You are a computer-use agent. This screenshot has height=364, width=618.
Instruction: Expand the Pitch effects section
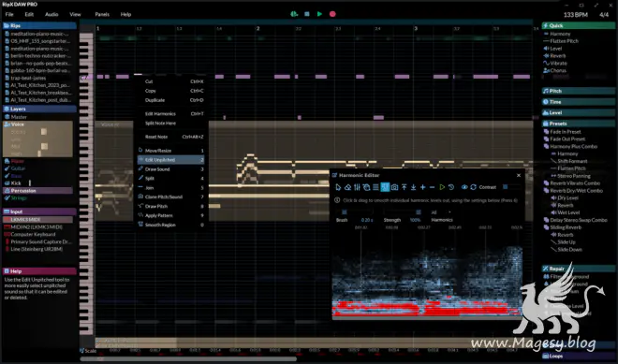[578, 91]
